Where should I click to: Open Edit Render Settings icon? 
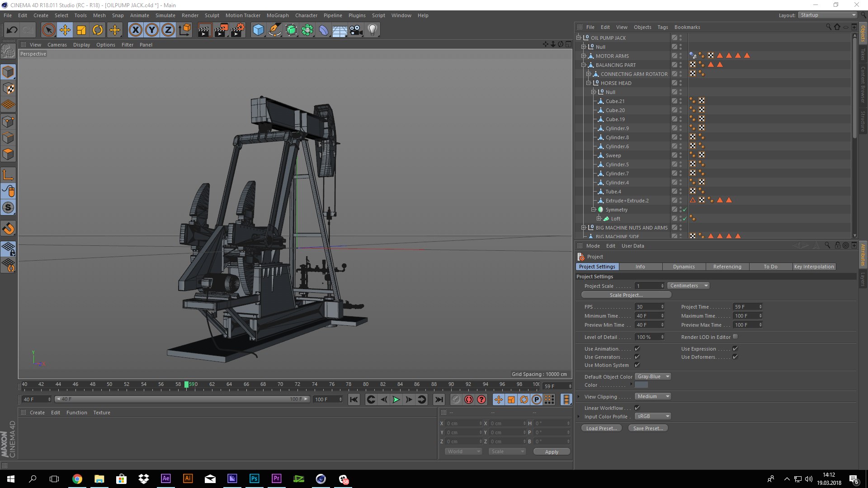pyautogui.click(x=238, y=30)
